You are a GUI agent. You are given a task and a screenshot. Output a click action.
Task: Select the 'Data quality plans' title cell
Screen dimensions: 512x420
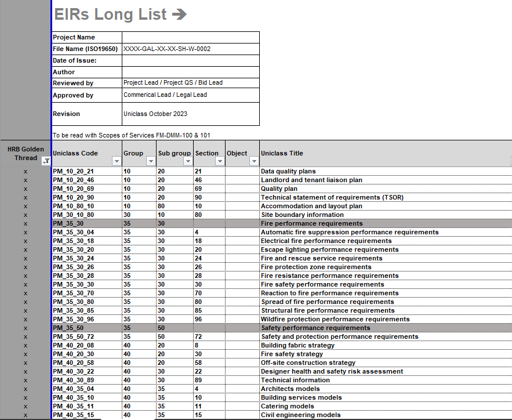pos(386,171)
